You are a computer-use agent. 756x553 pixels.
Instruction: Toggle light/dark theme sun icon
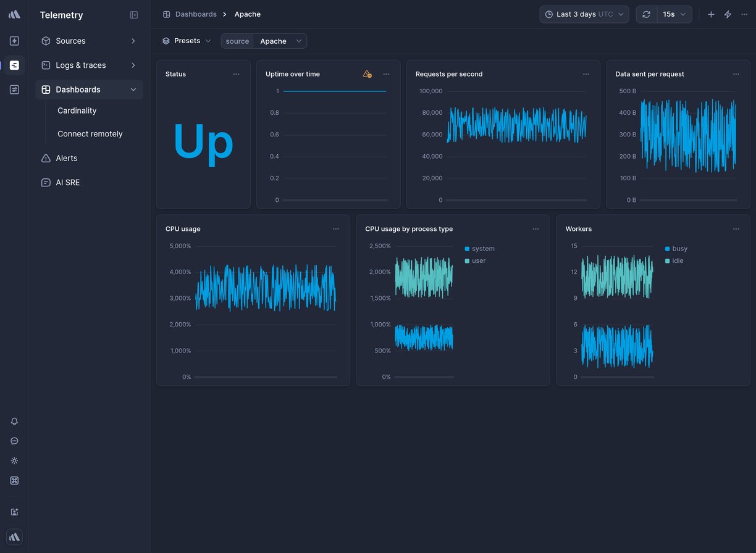pos(14,461)
